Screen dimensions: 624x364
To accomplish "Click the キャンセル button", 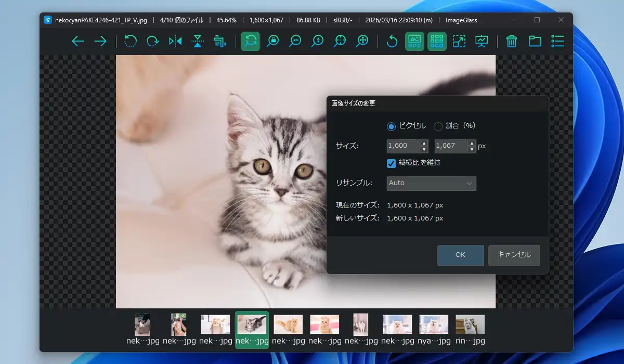I will click(x=514, y=255).
